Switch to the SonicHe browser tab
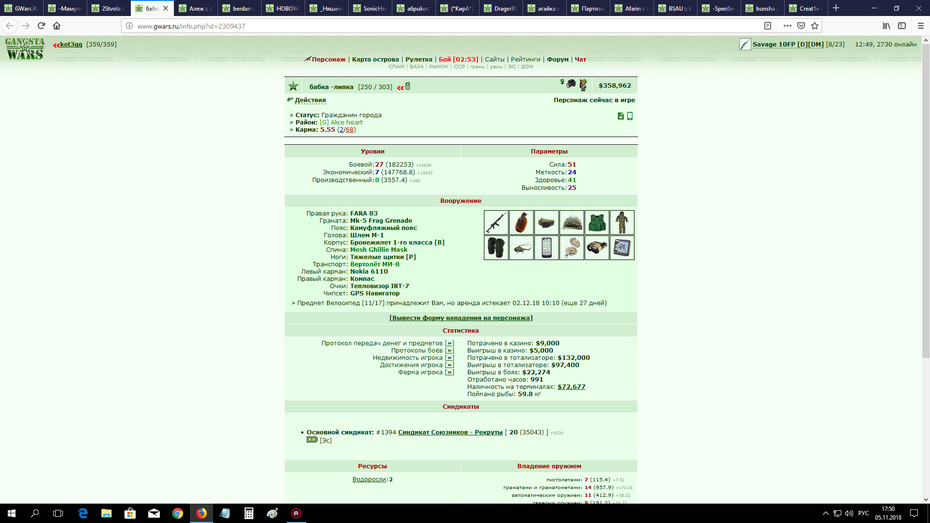Image resolution: width=930 pixels, height=523 pixels. click(x=371, y=8)
